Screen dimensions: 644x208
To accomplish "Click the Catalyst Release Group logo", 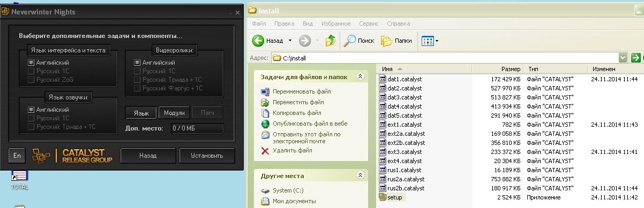I will pos(72,156).
